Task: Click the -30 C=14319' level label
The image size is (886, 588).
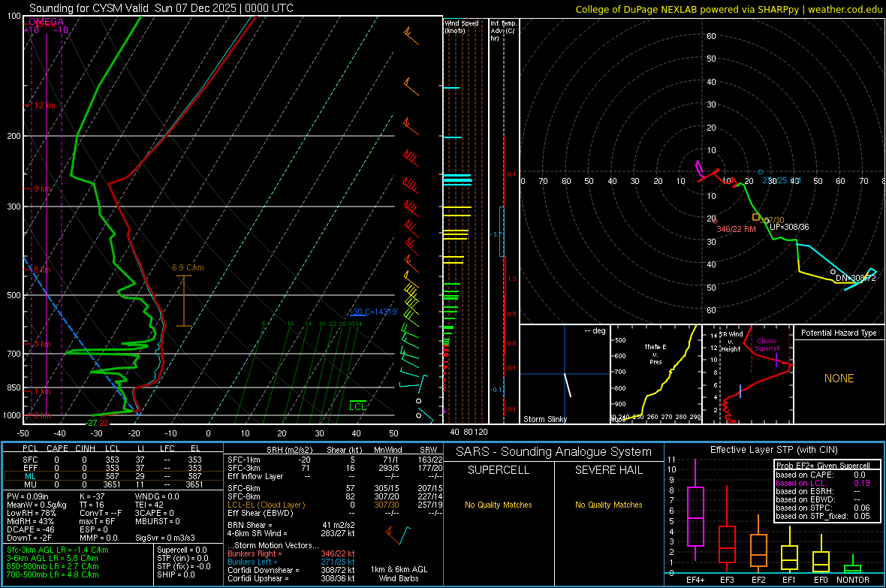Action: (374, 312)
